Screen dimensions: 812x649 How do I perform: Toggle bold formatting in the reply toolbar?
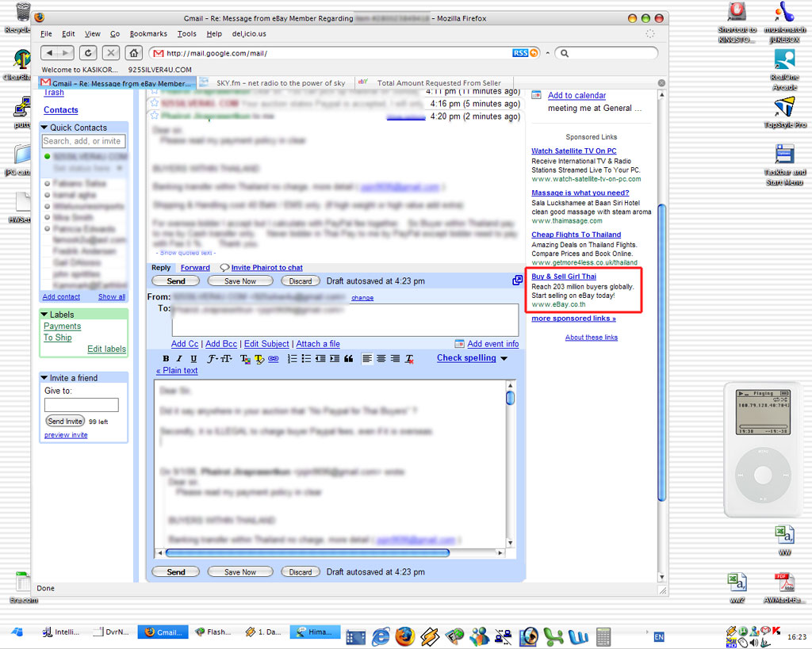click(x=166, y=359)
